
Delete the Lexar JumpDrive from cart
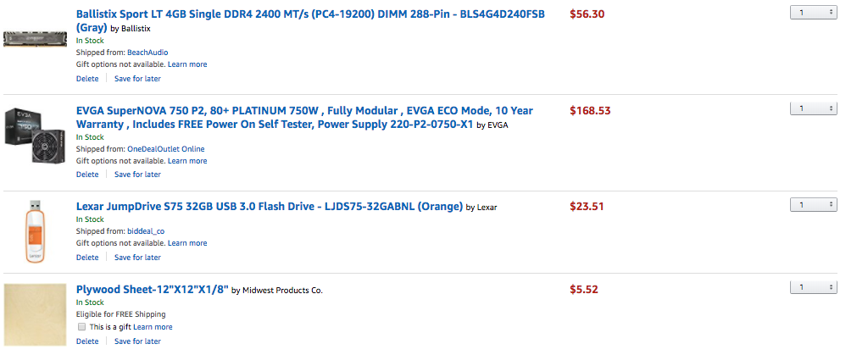pyautogui.click(x=87, y=258)
